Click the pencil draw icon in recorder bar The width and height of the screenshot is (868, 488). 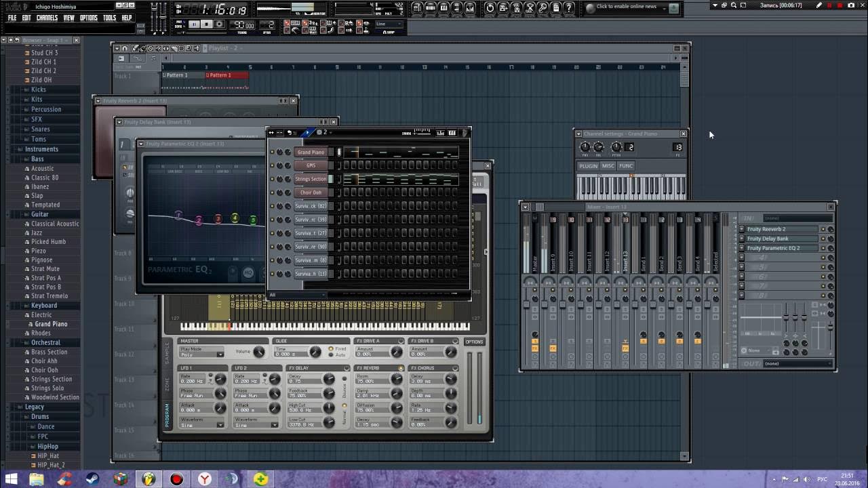click(x=819, y=5)
